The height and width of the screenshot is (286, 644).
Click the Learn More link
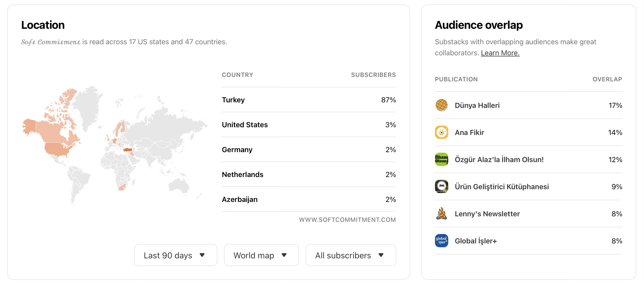[x=500, y=53]
